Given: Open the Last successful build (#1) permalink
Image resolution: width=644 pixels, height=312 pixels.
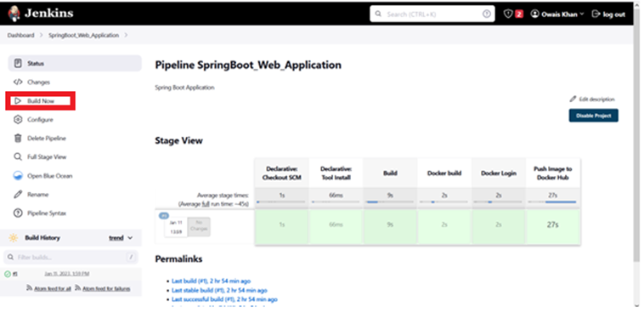Looking at the screenshot, I should (x=224, y=299).
